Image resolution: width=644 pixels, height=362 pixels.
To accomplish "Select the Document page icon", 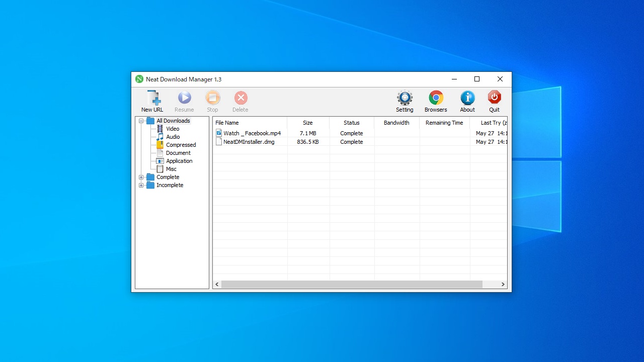I will tap(160, 153).
